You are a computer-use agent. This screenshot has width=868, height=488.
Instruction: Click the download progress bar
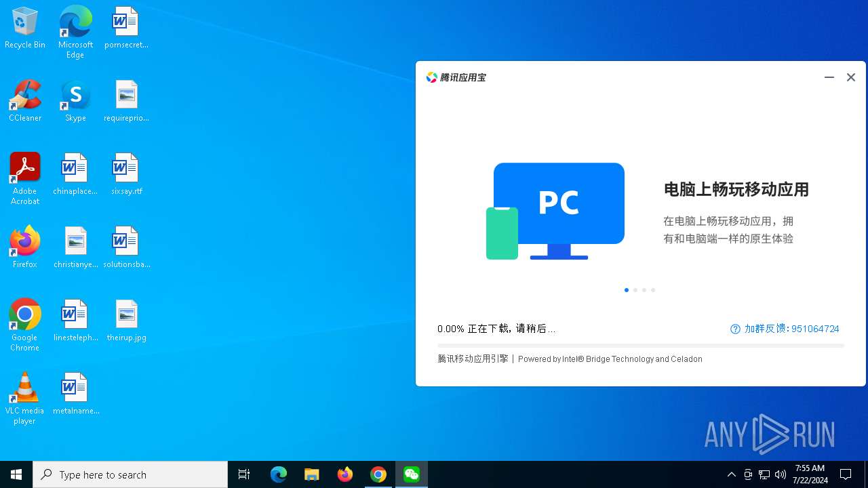tap(641, 346)
